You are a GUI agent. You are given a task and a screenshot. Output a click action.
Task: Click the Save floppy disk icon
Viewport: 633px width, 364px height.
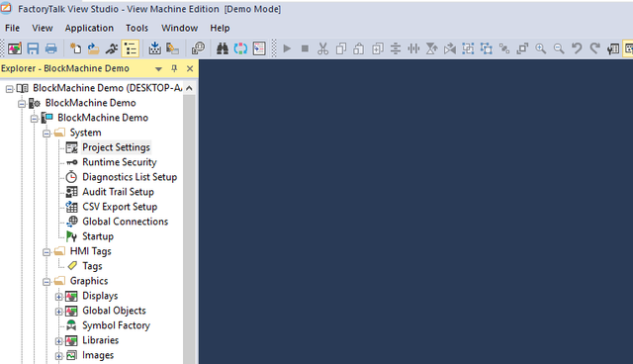click(x=33, y=48)
